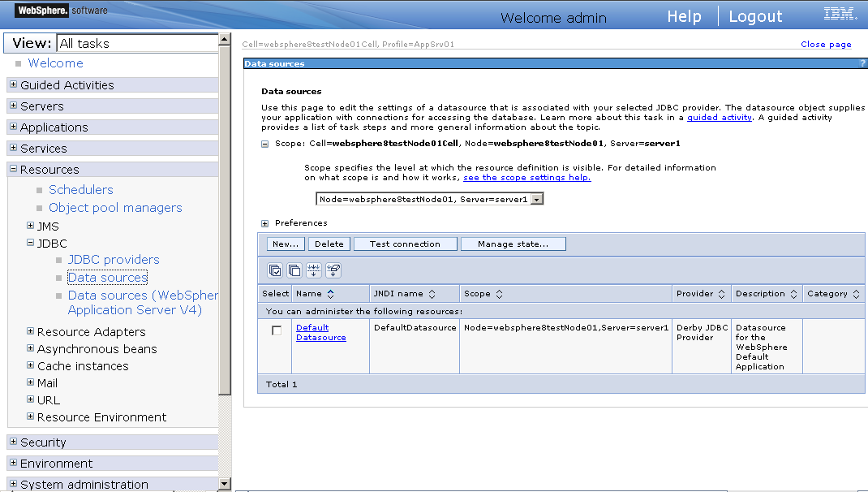Click the sidebar scrollbar down arrow
Viewport: 868px width, 492px height.
(x=226, y=483)
